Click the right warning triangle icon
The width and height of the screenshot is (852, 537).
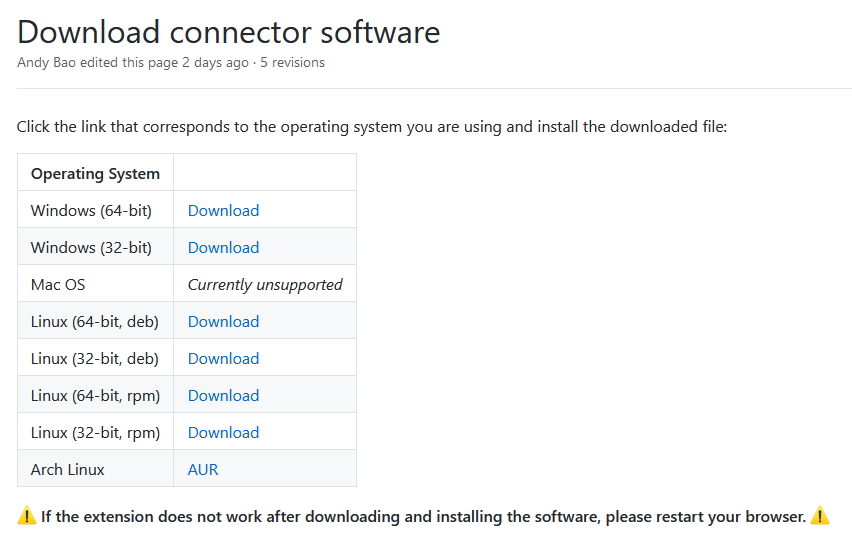click(820, 516)
